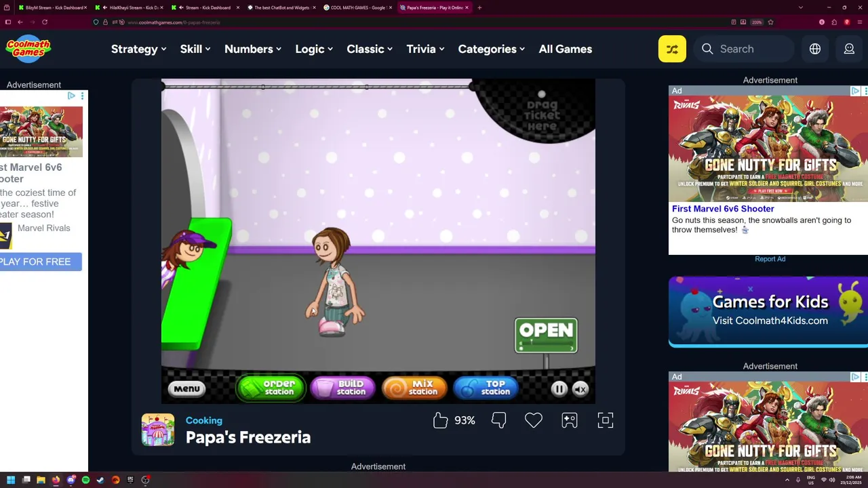
Task: Open AdChoices icon on right top ad
Action: click(856, 91)
